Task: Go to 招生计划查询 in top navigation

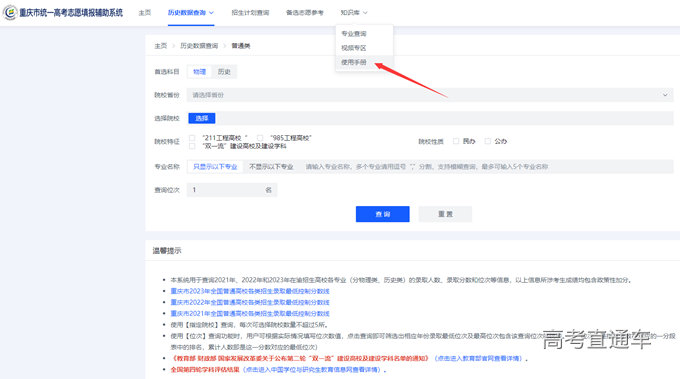Action: 250,13
